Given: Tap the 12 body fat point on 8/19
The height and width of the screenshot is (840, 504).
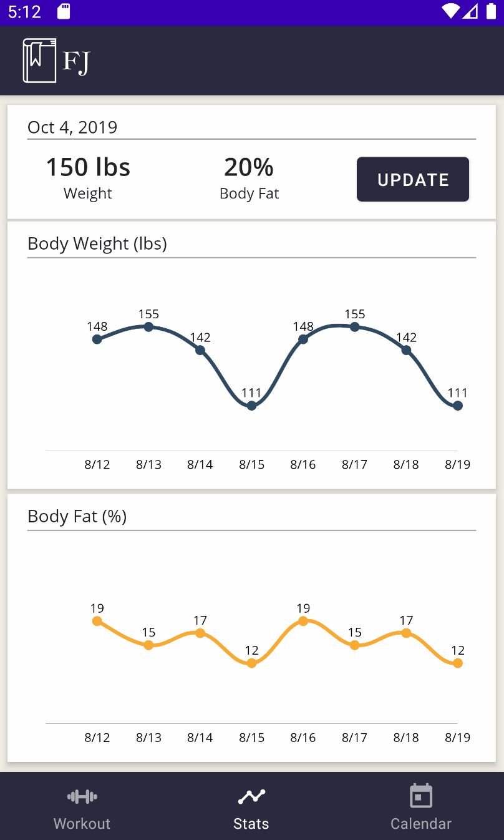Looking at the screenshot, I should coord(457,663).
